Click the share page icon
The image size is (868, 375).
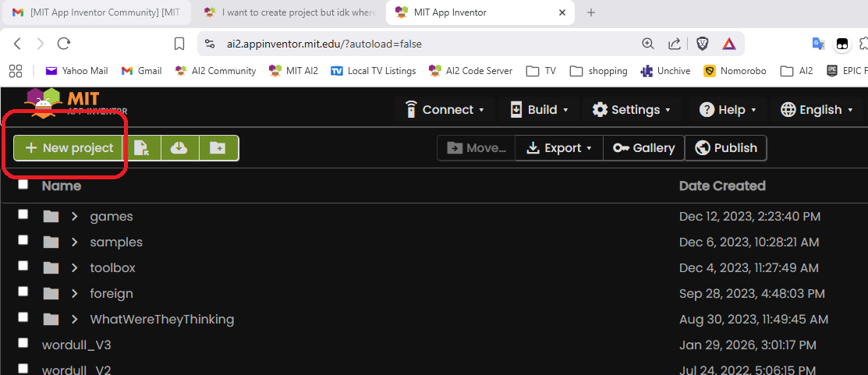point(675,44)
